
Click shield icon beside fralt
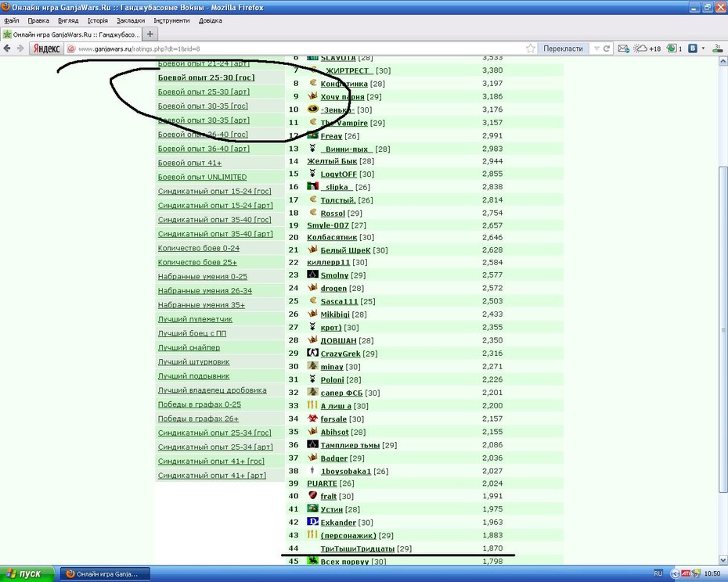(x=312, y=495)
